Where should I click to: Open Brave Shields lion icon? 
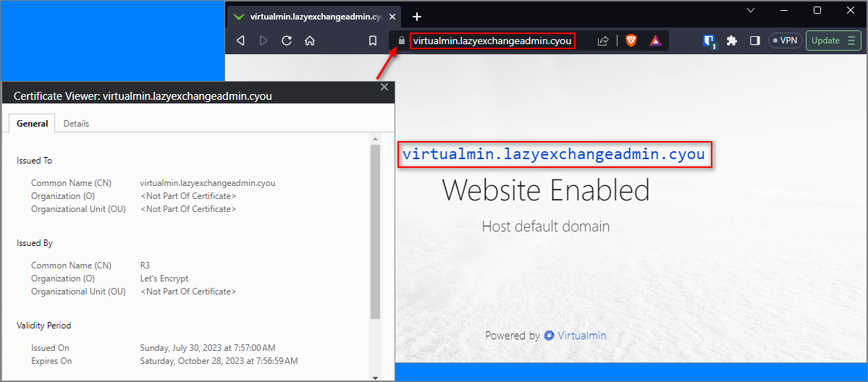coord(631,41)
